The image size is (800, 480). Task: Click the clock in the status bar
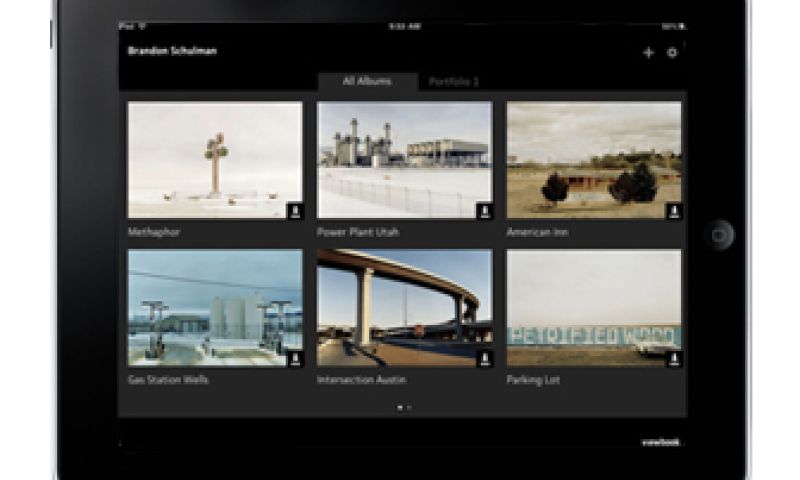(x=405, y=26)
